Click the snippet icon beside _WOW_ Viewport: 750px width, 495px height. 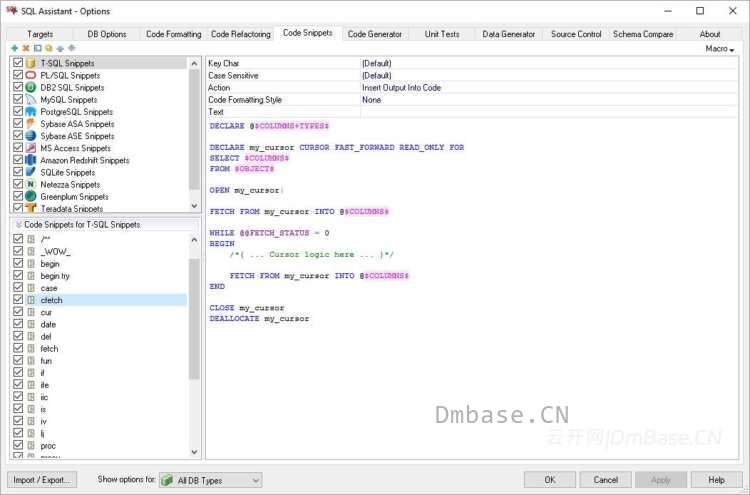pos(31,252)
